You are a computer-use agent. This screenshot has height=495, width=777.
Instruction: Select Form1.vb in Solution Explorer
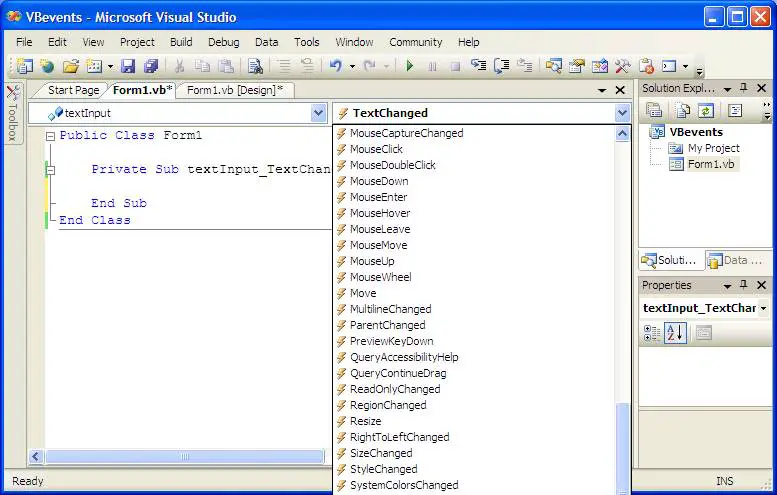[x=712, y=164]
